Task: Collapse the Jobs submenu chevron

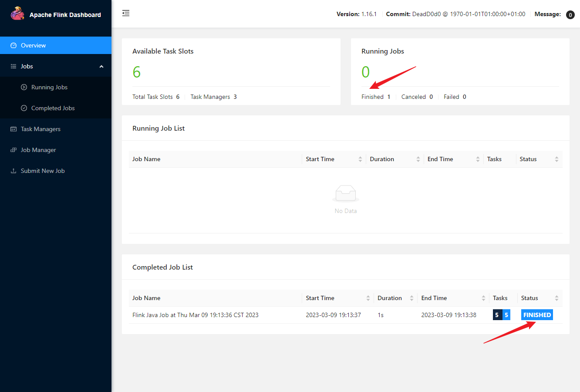Action: [101, 67]
